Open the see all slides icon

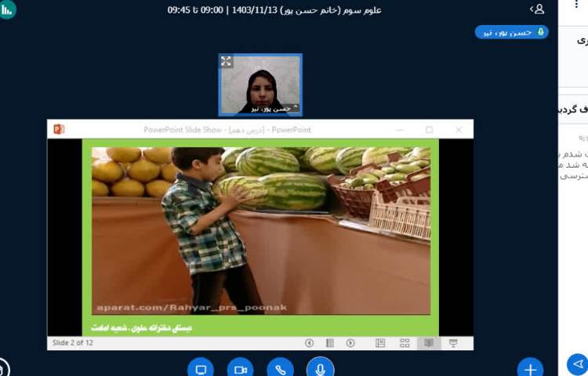pos(330,343)
